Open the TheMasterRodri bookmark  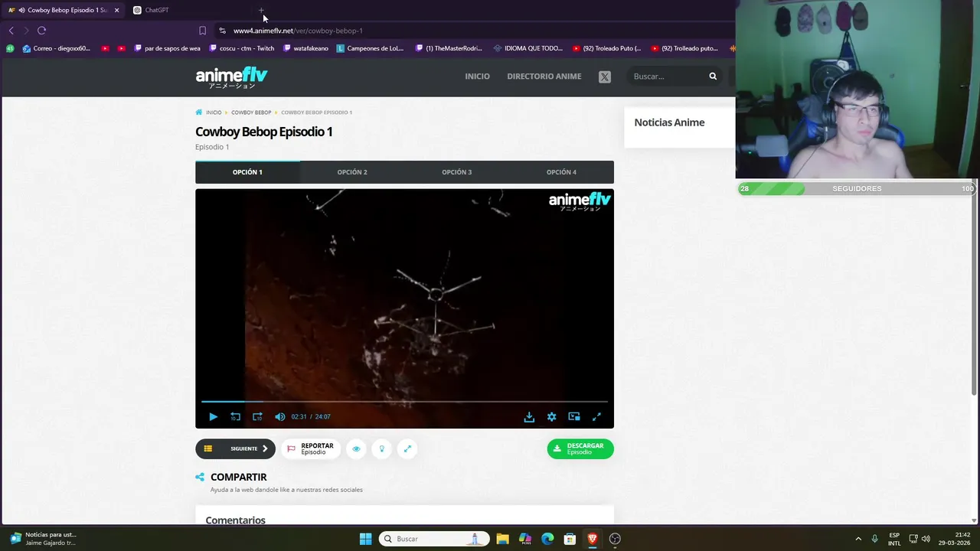point(449,48)
